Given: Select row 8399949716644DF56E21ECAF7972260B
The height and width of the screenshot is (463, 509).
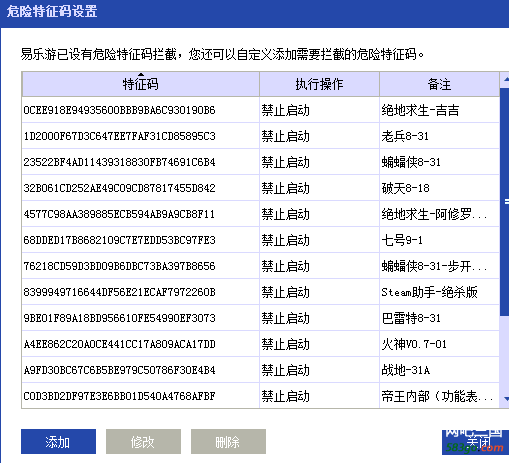Looking at the screenshot, I should pos(260,292).
